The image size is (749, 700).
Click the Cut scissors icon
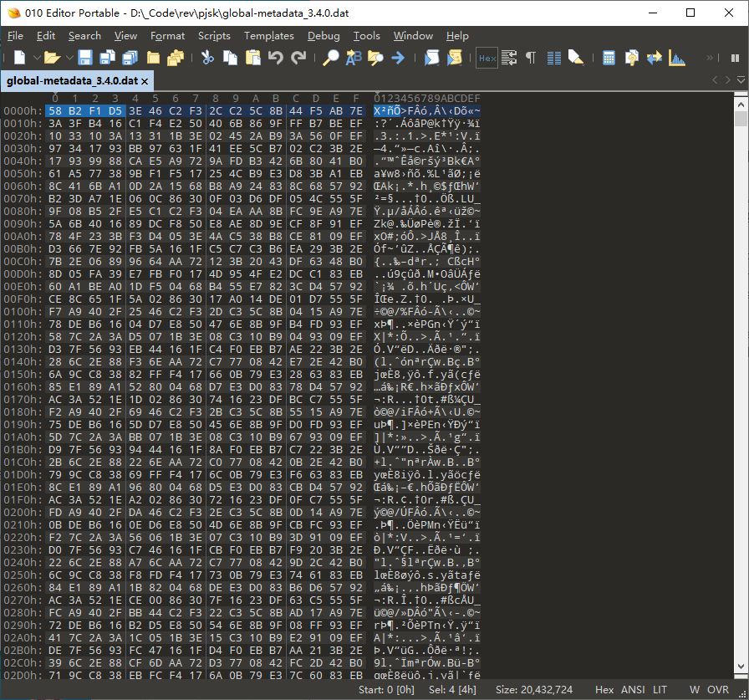207,58
